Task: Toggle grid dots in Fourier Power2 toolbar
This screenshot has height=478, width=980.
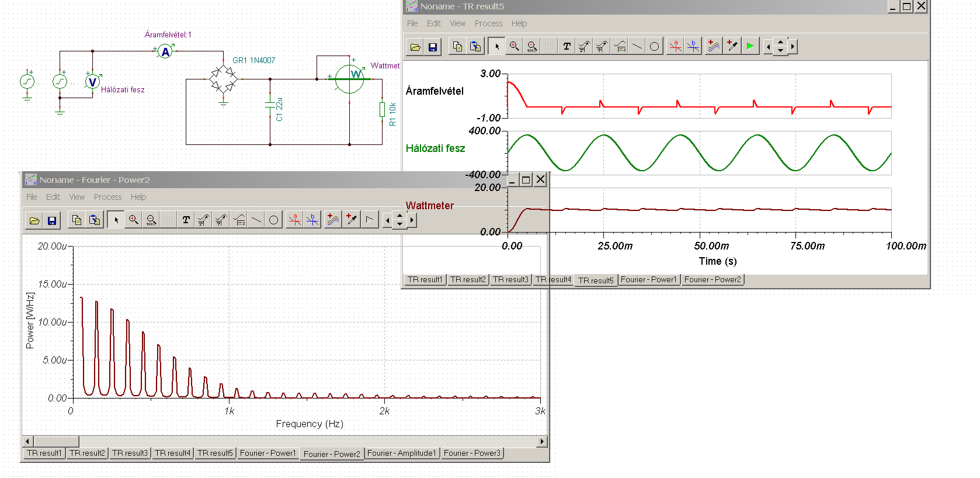Action: tap(169, 220)
